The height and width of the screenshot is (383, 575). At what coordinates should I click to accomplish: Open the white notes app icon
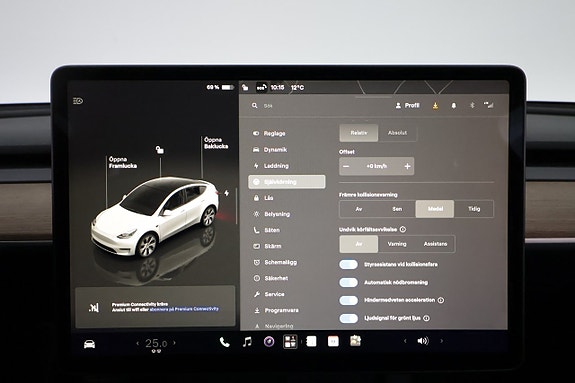pos(311,341)
